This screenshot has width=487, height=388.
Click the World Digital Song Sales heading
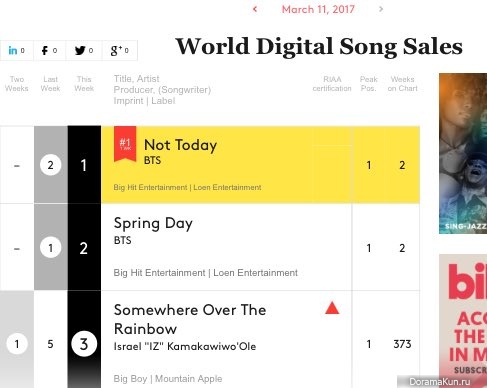pos(319,46)
